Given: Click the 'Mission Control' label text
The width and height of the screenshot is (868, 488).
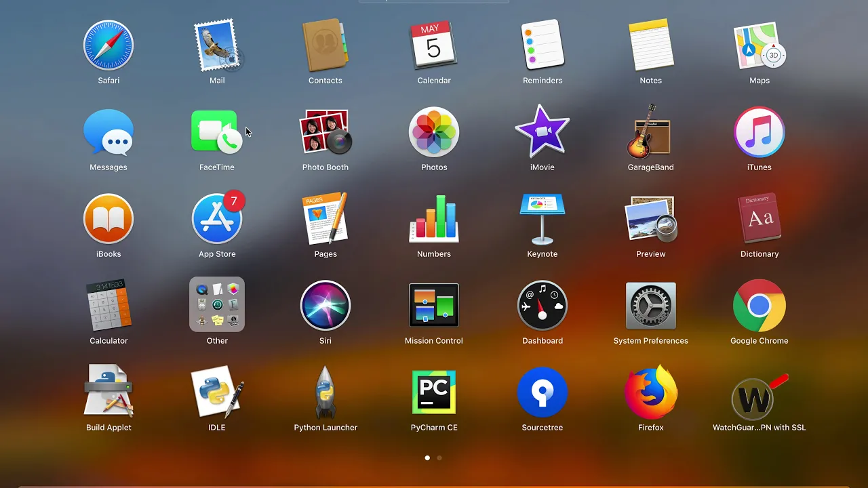Looking at the screenshot, I should [x=434, y=341].
